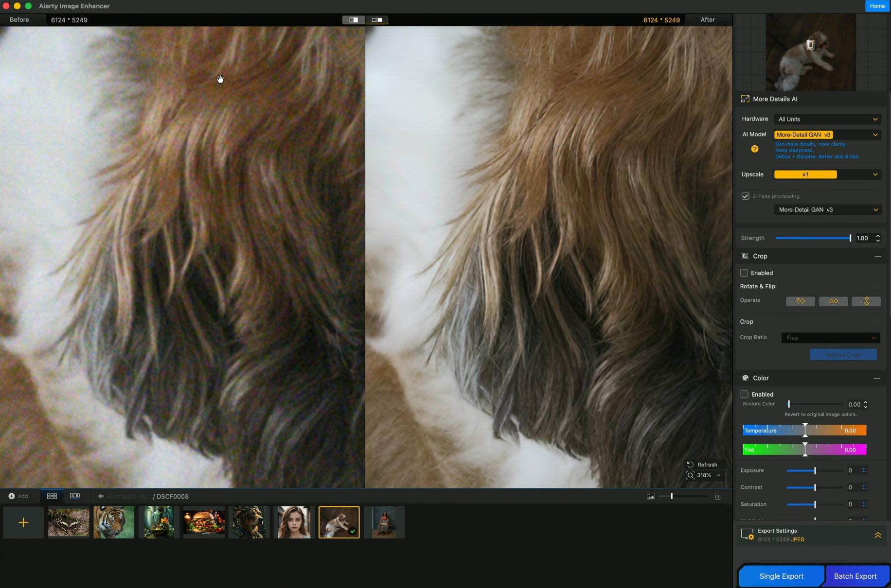Adjust the Temperature color slider
891x588 pixels.
(804, 431)
